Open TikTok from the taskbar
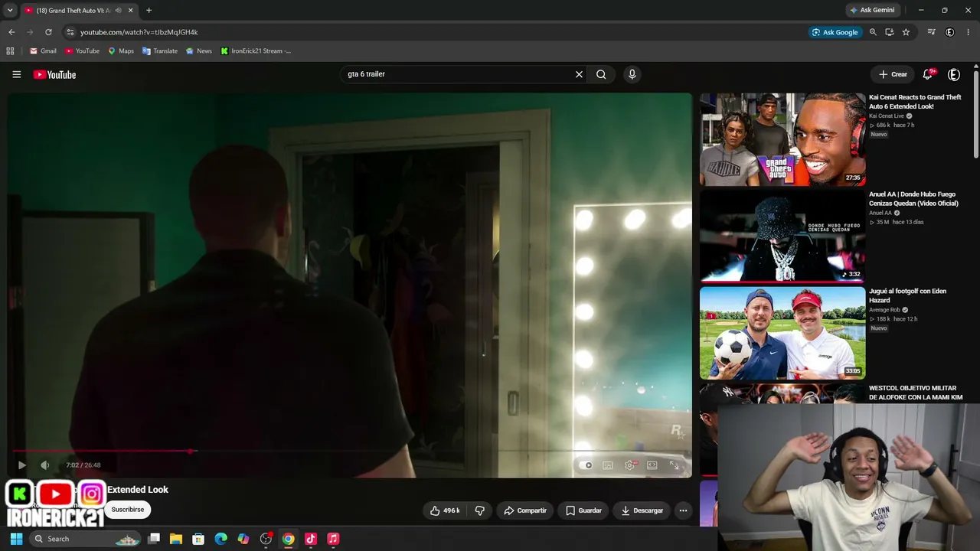The width and height of the screenshot is (980, 551). point(310,539)
